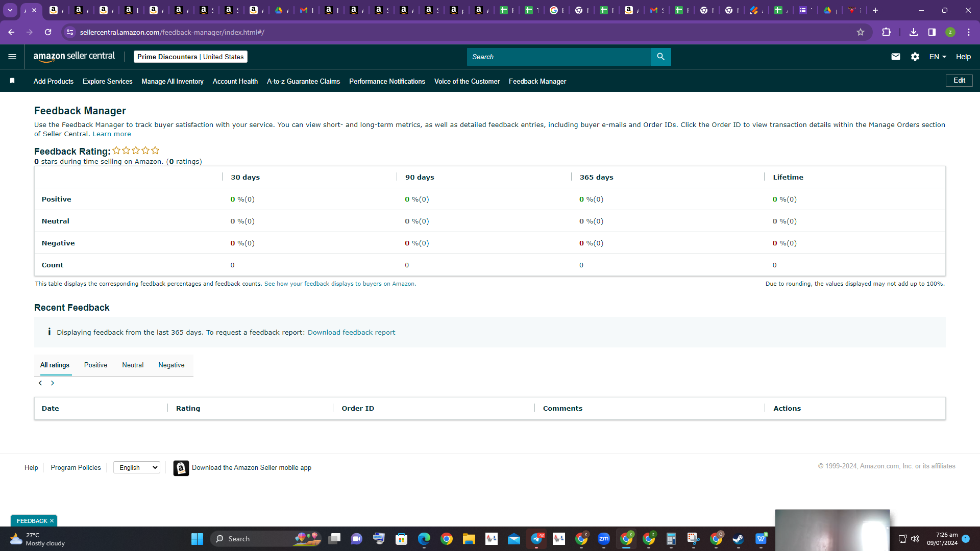Screen dimensions: 980x551
Task: Open the browser downloads icon
Action: [914, 32]
